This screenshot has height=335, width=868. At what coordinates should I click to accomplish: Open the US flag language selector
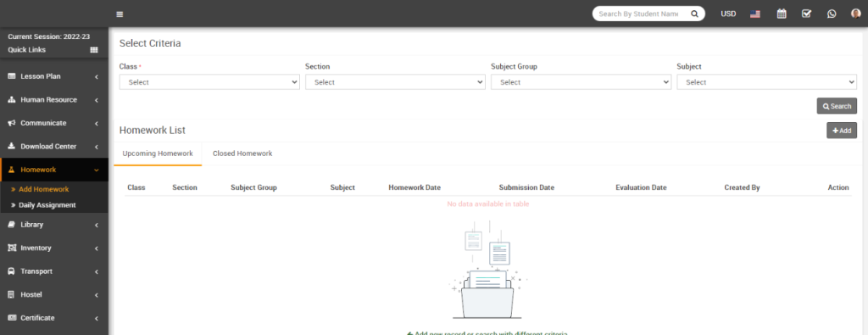[755, 14]
